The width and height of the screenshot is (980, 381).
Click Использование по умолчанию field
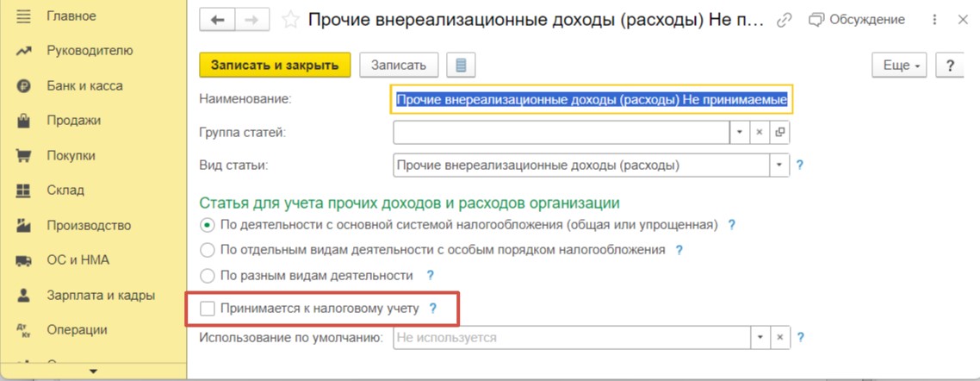tap(571, 337)
